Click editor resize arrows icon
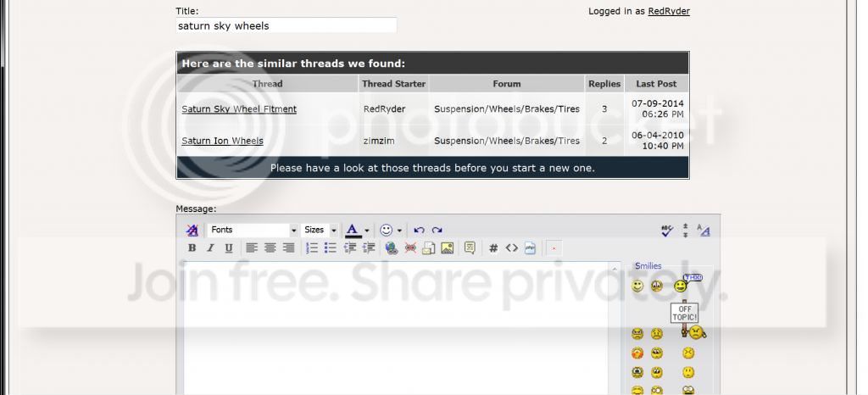 [x=685, y=231]
